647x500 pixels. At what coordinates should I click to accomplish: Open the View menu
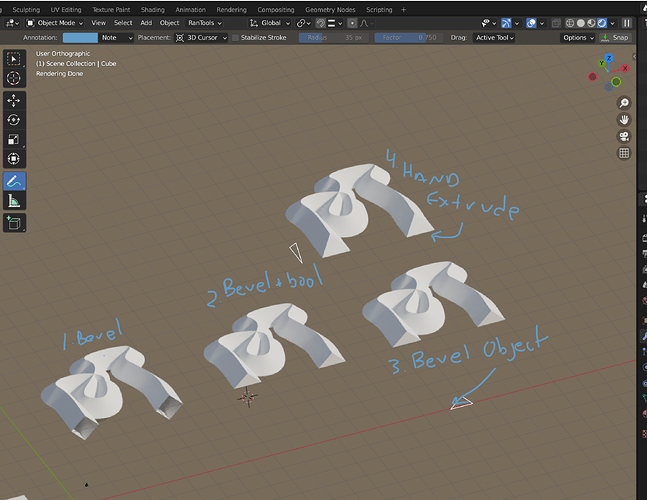tap(98, 23)
